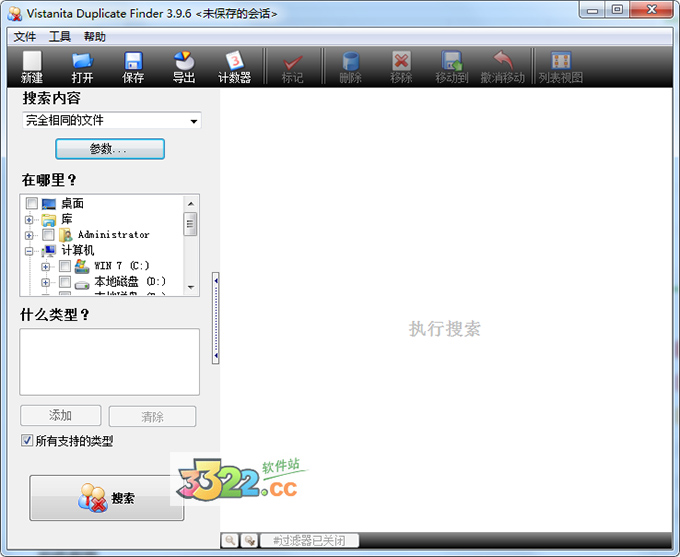The image size is (680, 557).
Task: Collapse the 计算机 tree node
Action: (29, 251)
